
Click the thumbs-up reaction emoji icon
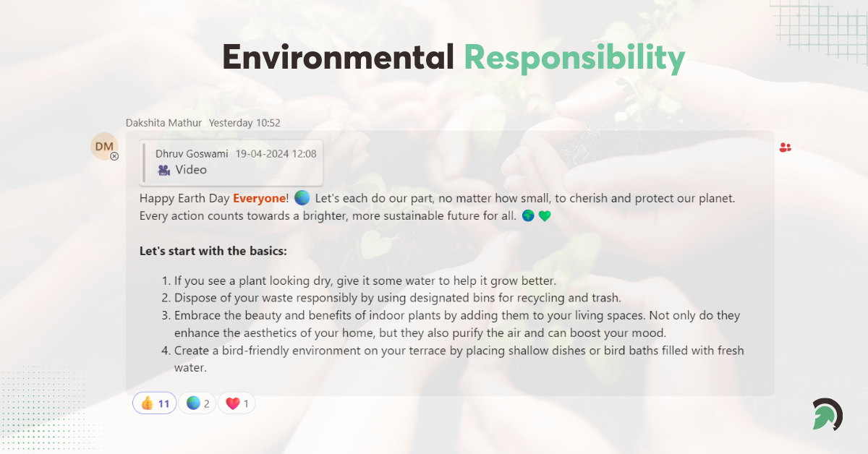[147, 402]
